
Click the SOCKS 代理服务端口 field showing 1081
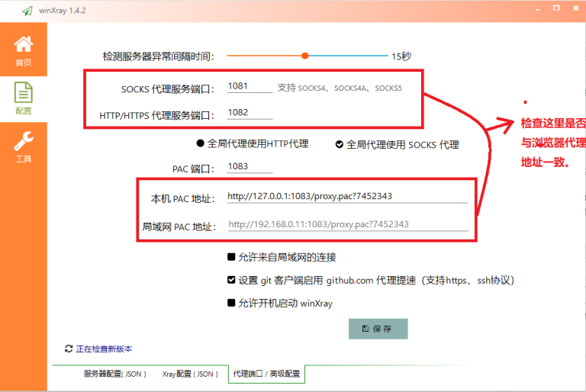tap(250, 86)
